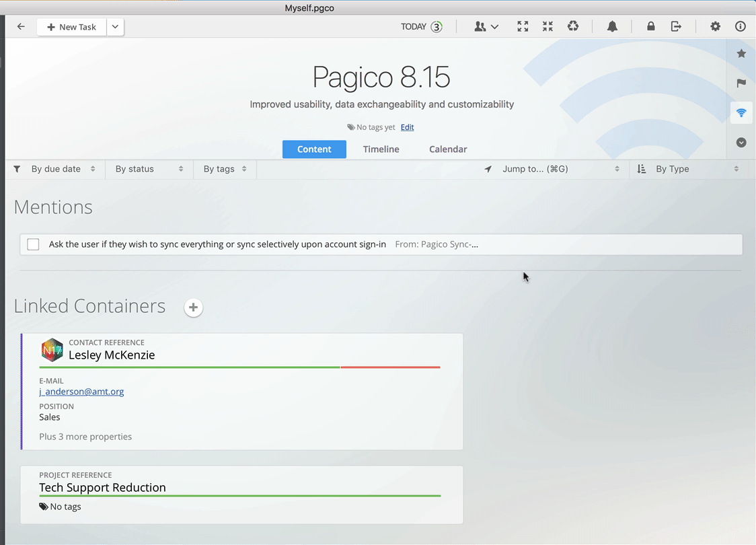
Task: Open settings gear icon
Action: (715, 27)
